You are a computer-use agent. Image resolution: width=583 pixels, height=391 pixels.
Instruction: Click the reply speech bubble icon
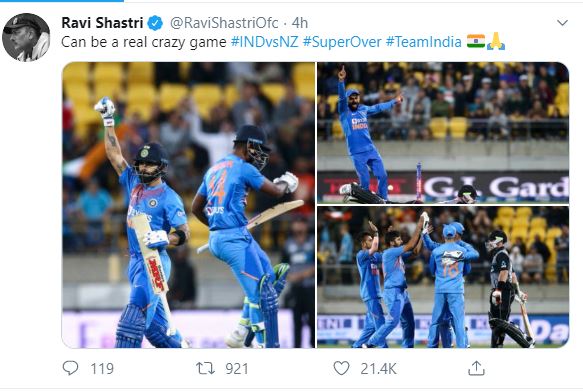tap(70, 368)
